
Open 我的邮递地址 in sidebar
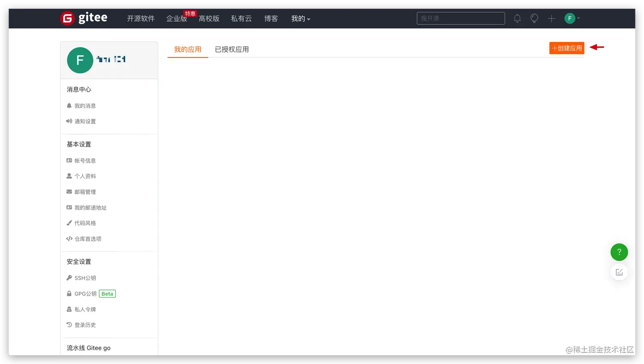tap(86, 208)
